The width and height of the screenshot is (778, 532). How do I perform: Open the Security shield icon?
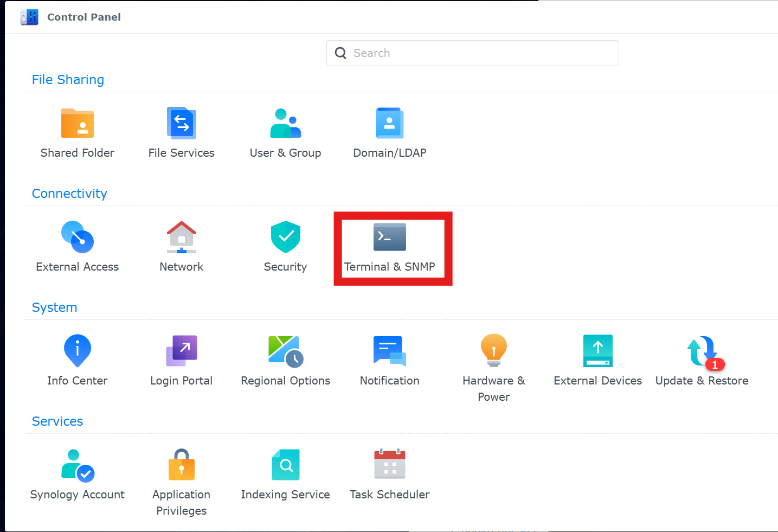(286, 238)
